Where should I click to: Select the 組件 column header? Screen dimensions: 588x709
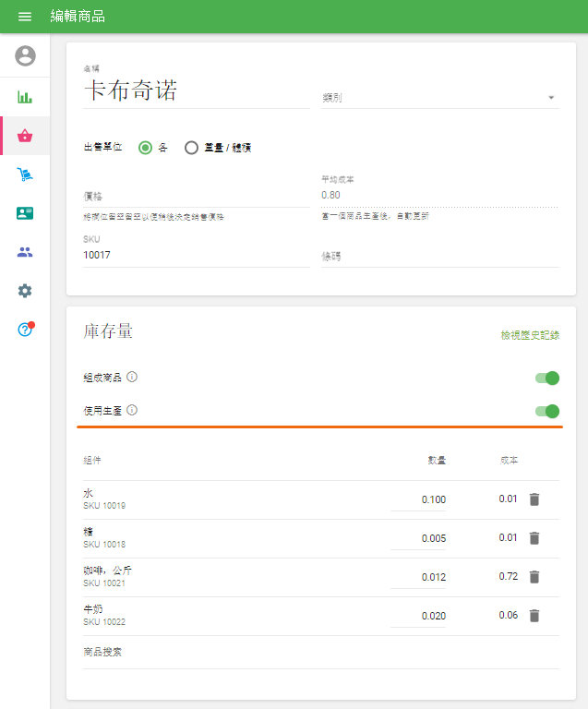point(92,461)
